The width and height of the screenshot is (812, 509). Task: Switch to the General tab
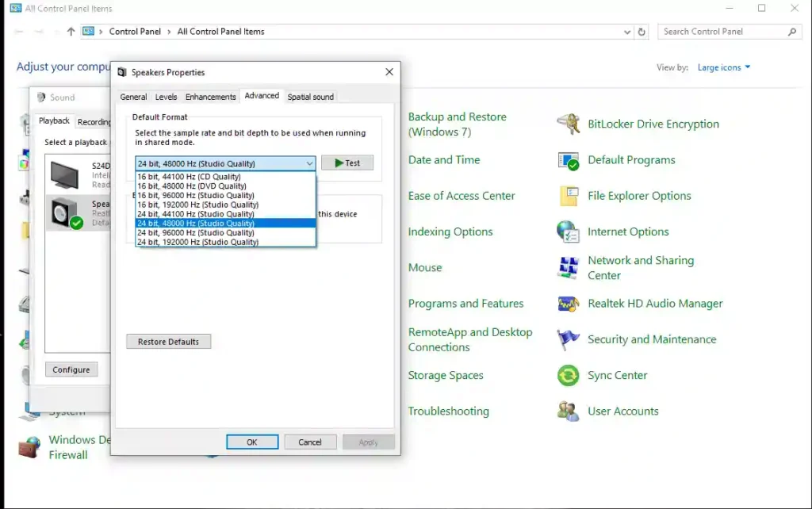133,97
